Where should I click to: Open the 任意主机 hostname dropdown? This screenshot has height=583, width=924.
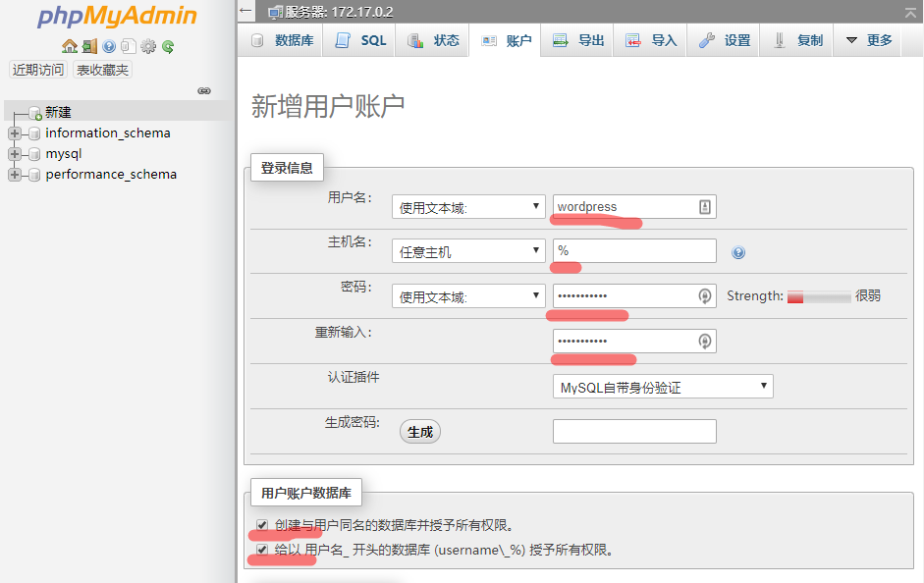[468, 251]
